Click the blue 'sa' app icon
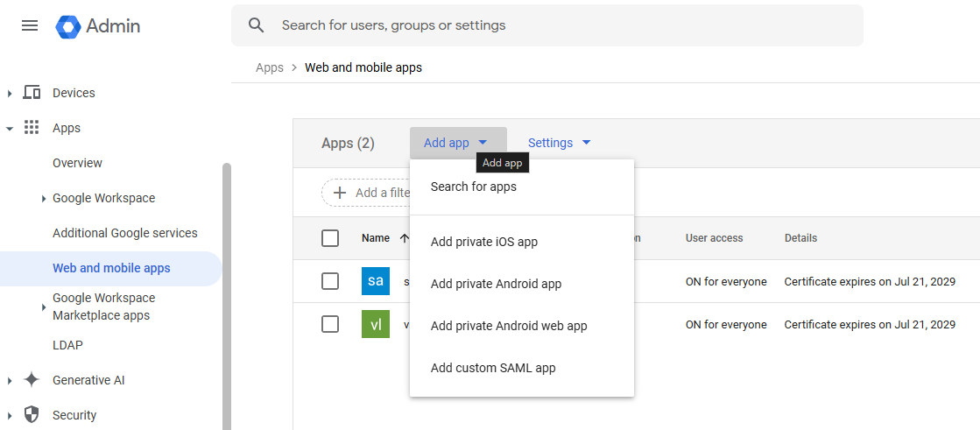Screen dimensions: 980x430 pos(375,281)
